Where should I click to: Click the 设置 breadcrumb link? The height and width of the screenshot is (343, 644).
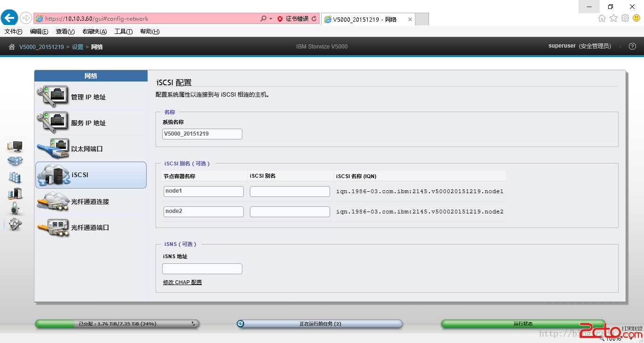coord(78,47)
